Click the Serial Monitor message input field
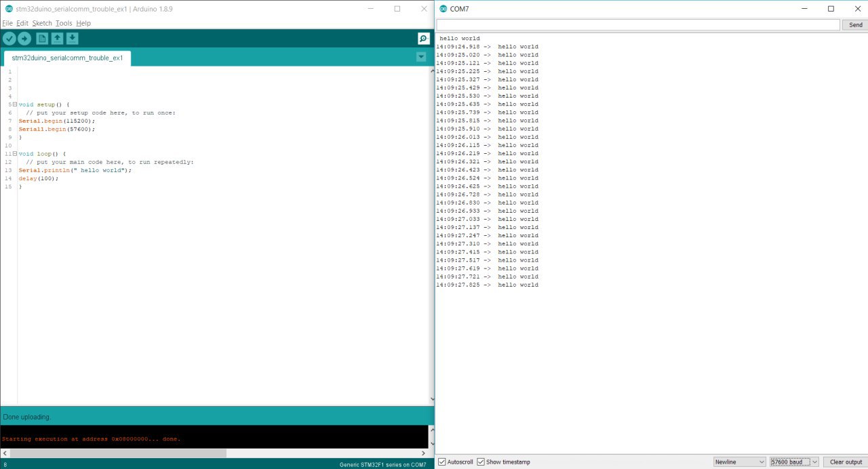868x469 pixels. click(637, 24)
